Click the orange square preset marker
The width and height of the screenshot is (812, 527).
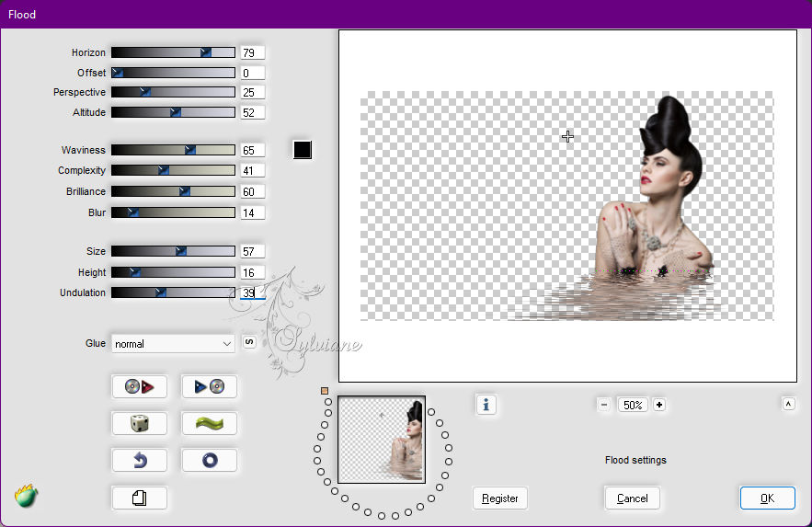pyautogui.click(x=325, y=391)
